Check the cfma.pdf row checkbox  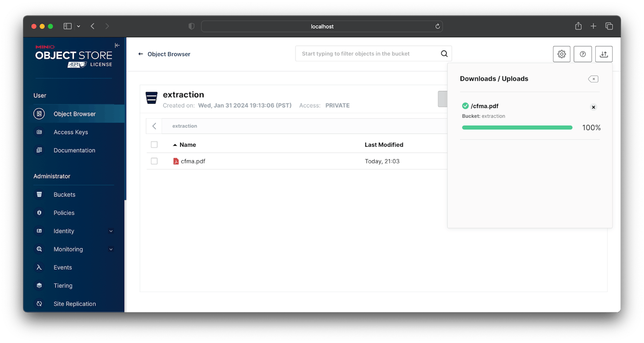coord(154,161)
